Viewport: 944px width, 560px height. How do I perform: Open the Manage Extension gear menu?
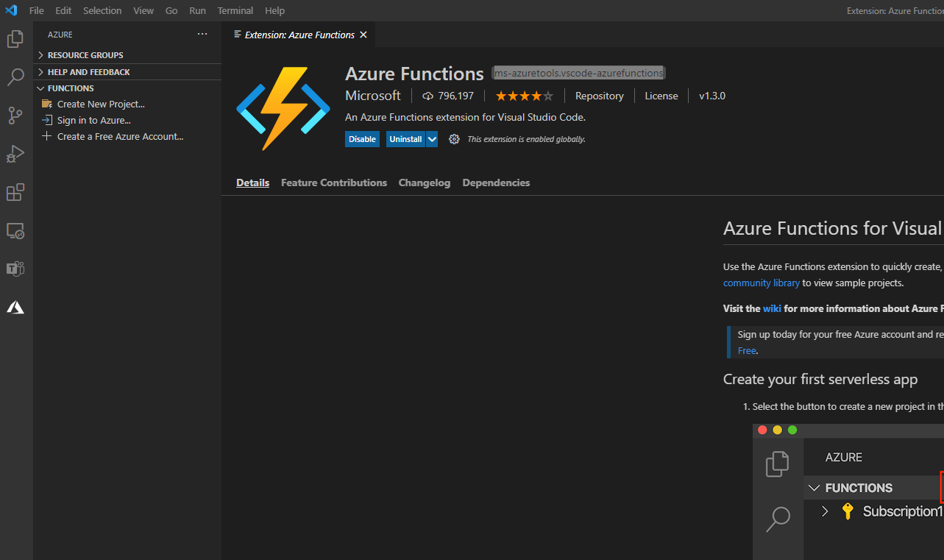453,138
